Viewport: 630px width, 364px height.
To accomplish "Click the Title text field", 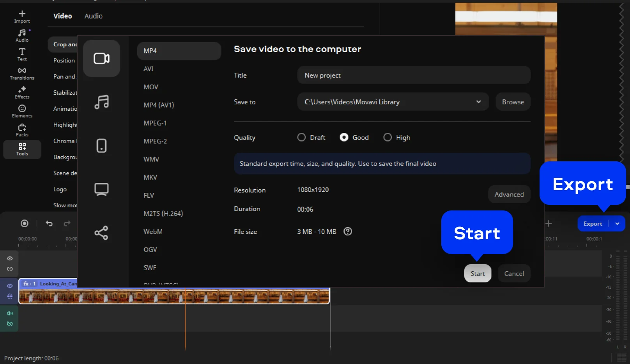I will click(x=413, y=76).
